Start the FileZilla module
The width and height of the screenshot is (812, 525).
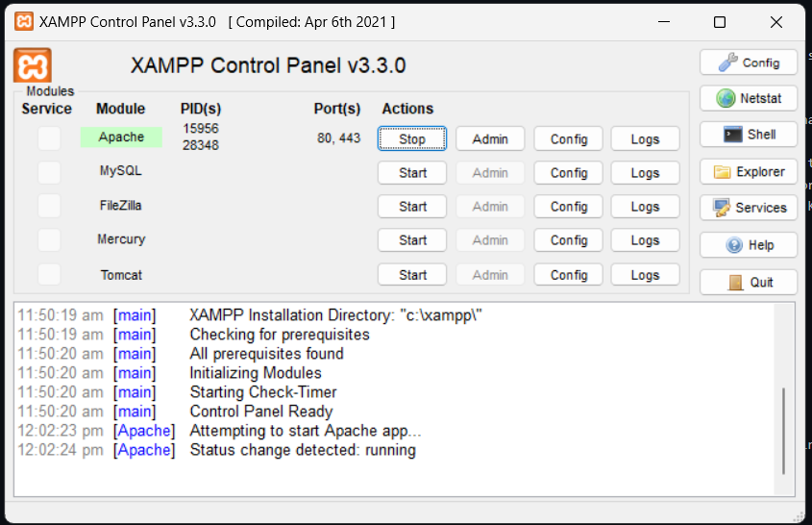tap(412, 207)
